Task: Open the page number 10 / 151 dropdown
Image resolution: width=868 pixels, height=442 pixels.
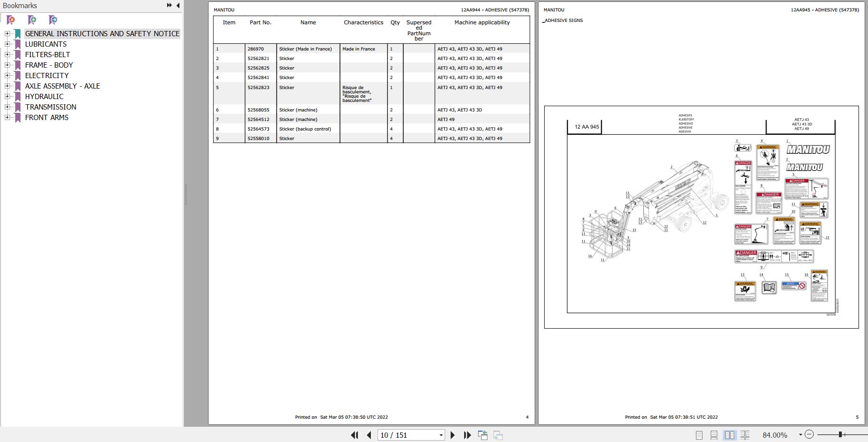Action: click(441, 435)
